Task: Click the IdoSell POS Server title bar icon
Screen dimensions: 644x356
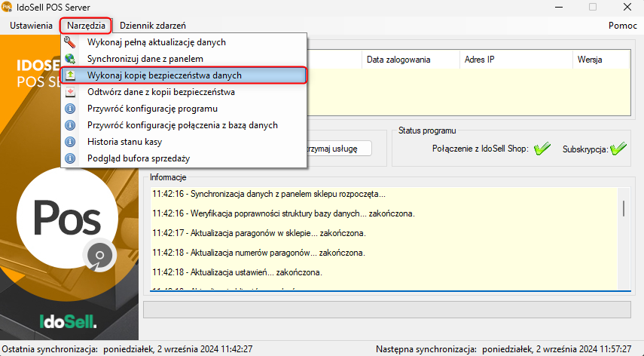Action: pos(7,7)
